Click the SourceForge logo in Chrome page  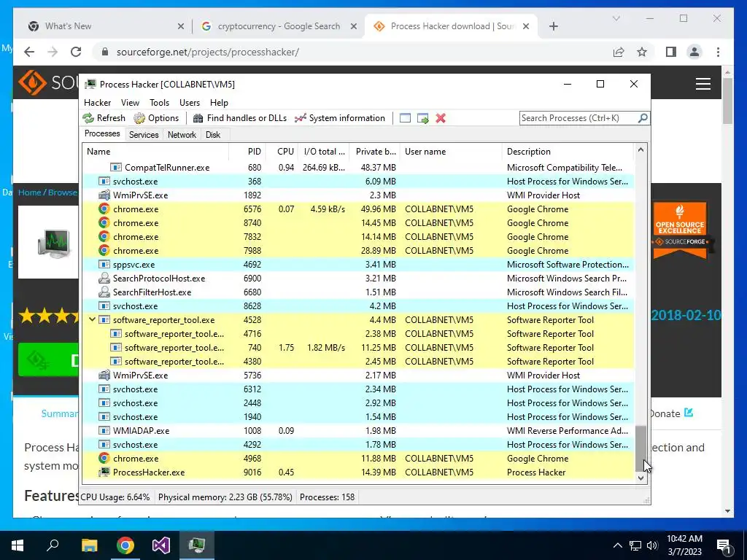(x=32, y=82)
